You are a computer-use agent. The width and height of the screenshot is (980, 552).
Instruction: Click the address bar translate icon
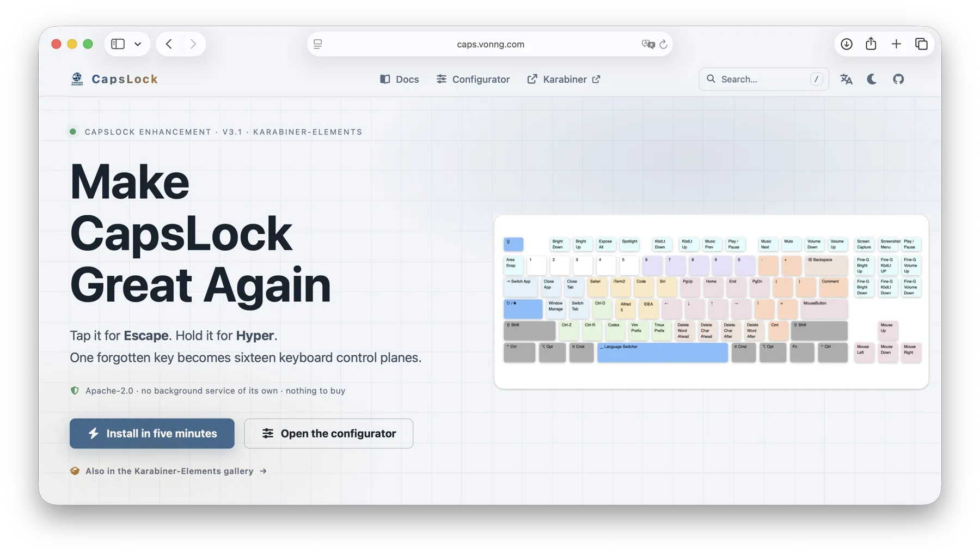(x=648, y=44)
